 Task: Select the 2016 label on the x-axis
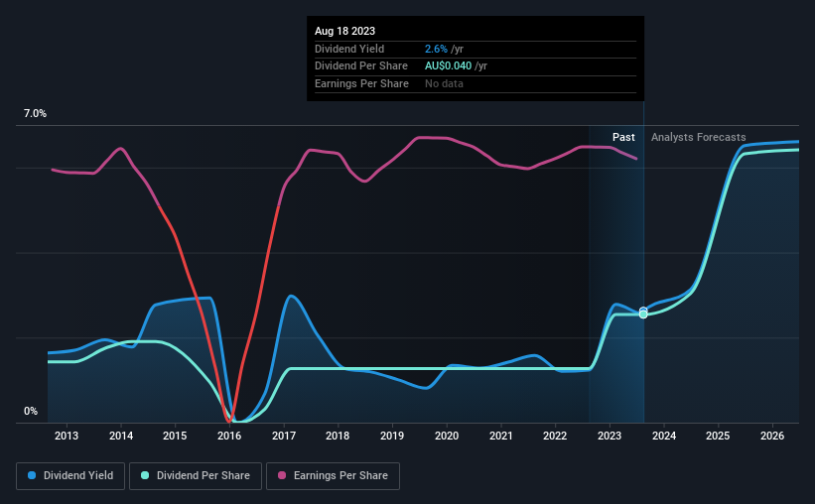(x=229, y=436)
